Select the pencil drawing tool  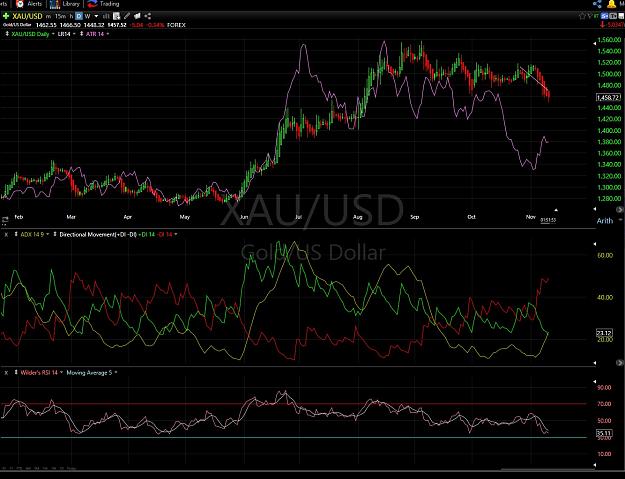[127, 16]
